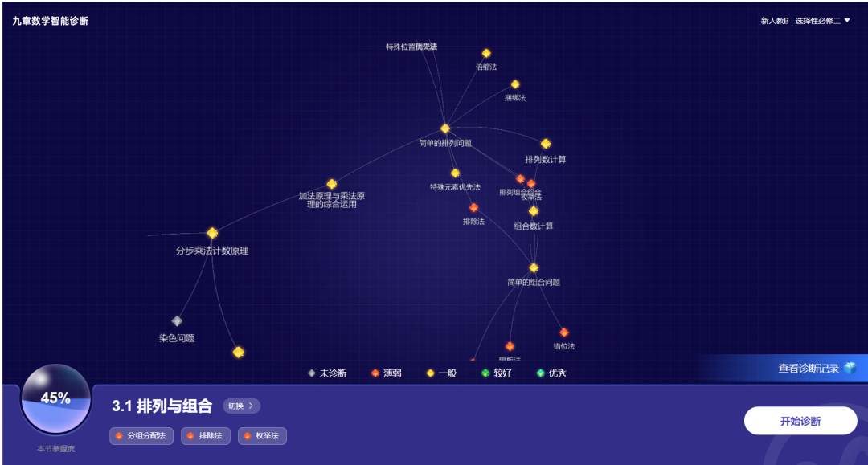Click the red 错位法 node
The height and width of the screenshot is (465, 868).
point(564,332)
